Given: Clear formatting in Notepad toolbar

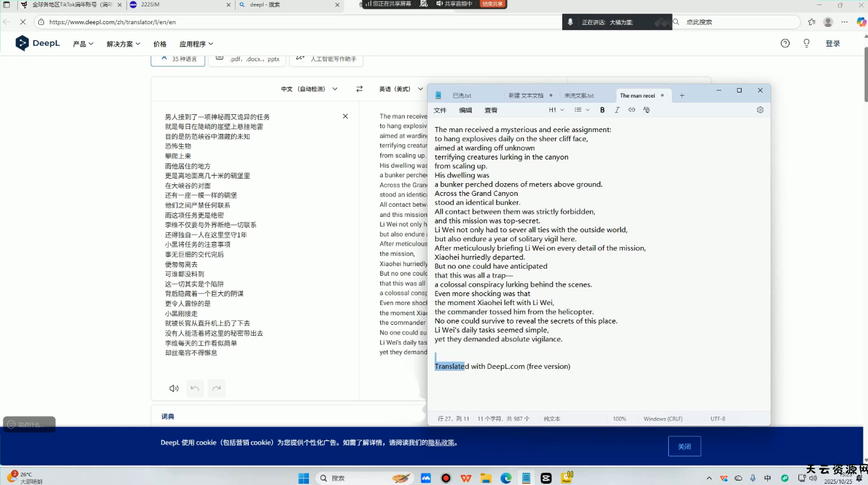Looking at the screenshot, I should pyautogui.click(x=647, y=110).
